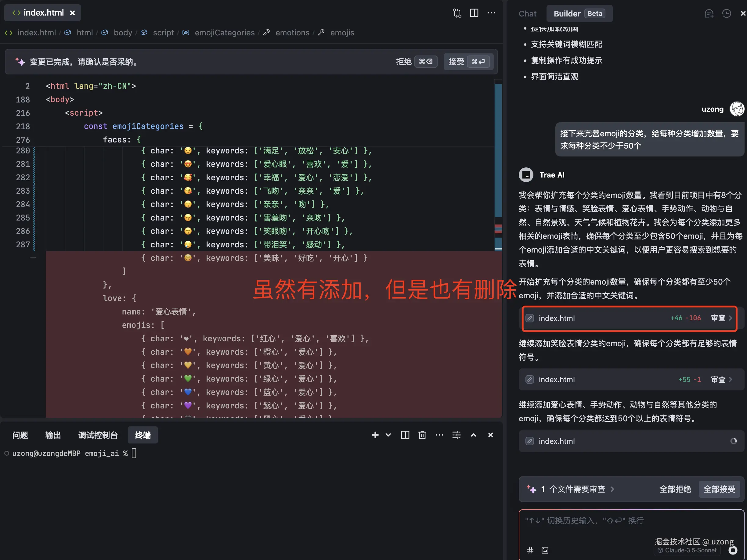747x560 pixels.
Task: Attach an image to the prompt
Action: 545,550
